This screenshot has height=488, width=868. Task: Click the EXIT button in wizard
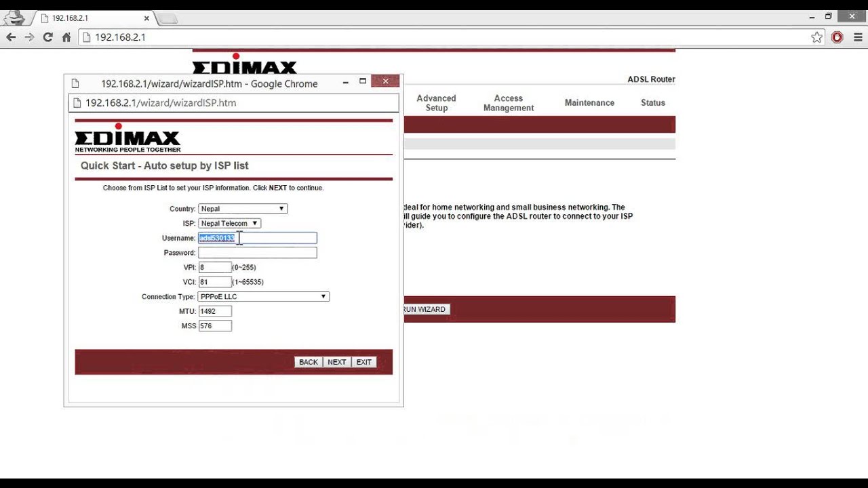point(364,362)
